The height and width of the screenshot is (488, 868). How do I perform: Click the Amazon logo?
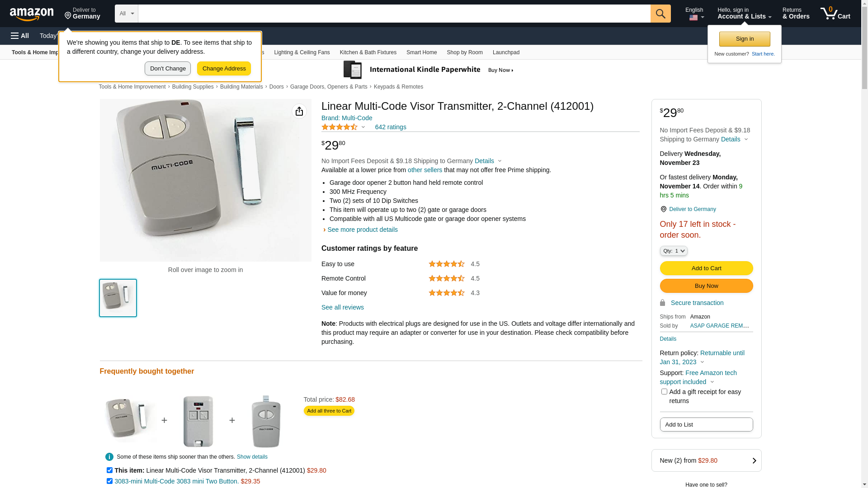(x=32, y=14)
